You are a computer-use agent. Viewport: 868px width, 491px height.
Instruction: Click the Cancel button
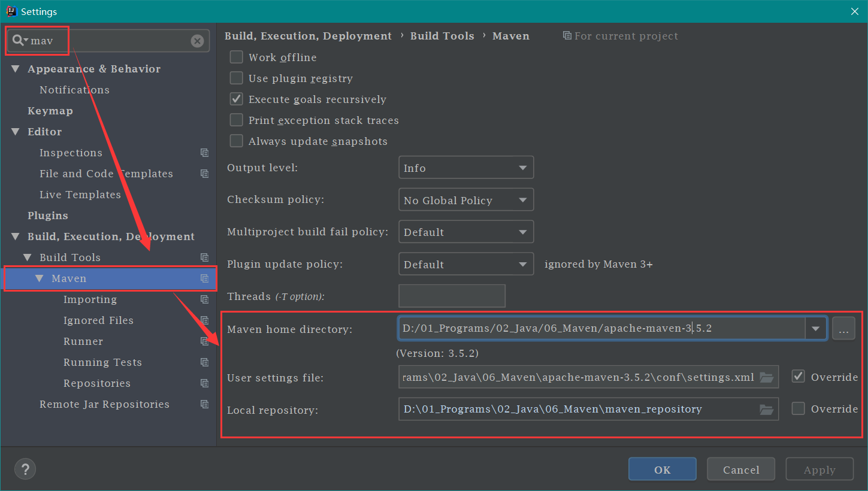pos(740,469)
